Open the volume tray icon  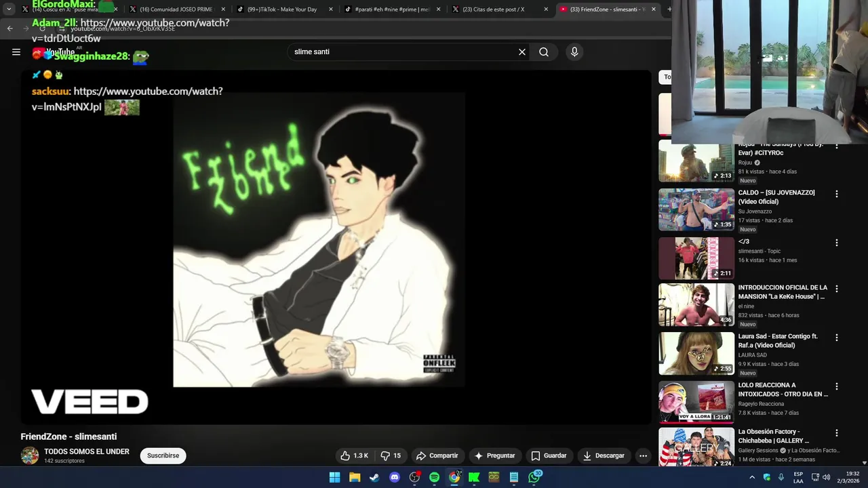[x=826, y=477]
